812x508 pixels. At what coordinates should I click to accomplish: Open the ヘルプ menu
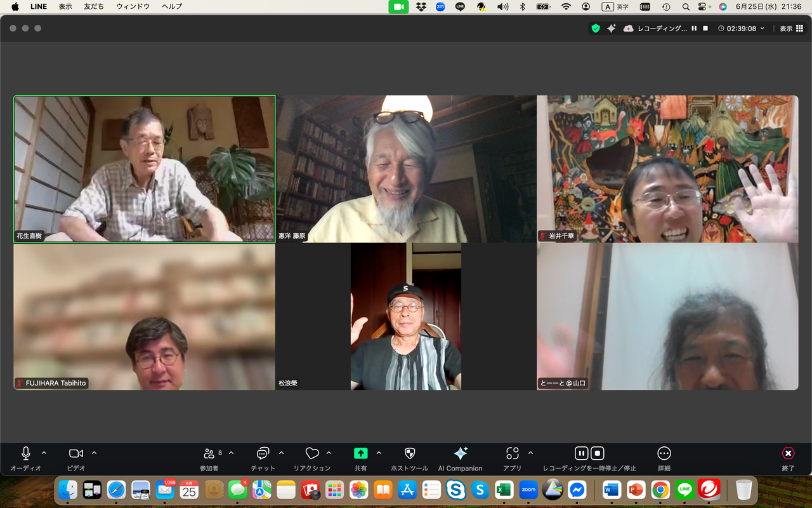172,6
